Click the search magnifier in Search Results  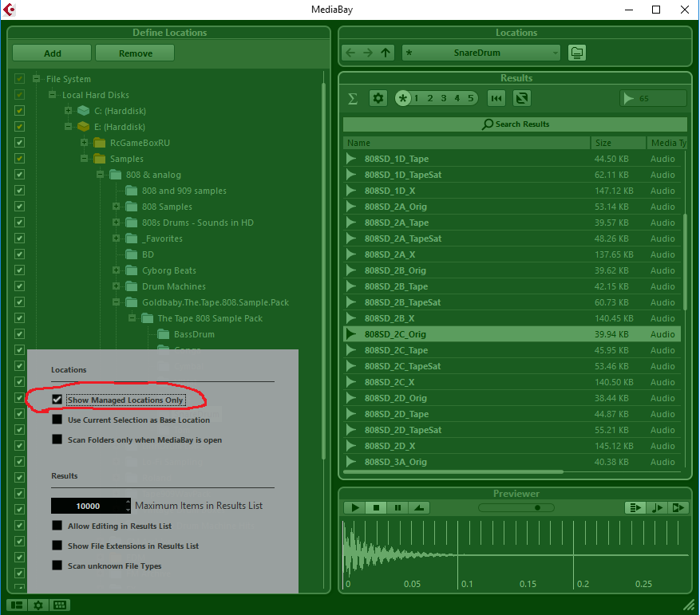[x=488, y=124]
